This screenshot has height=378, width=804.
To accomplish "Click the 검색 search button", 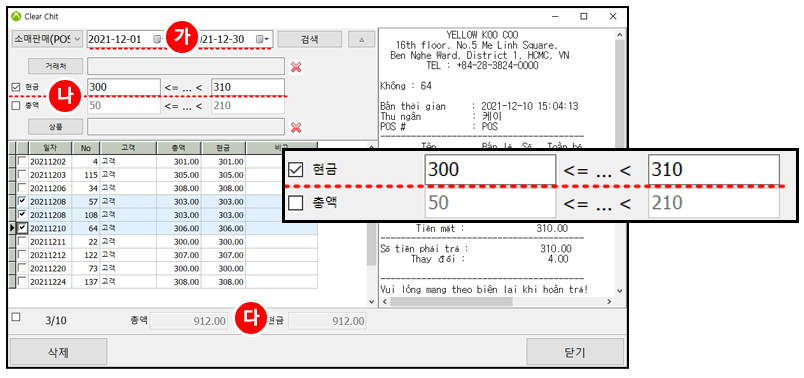I will 310,39.
